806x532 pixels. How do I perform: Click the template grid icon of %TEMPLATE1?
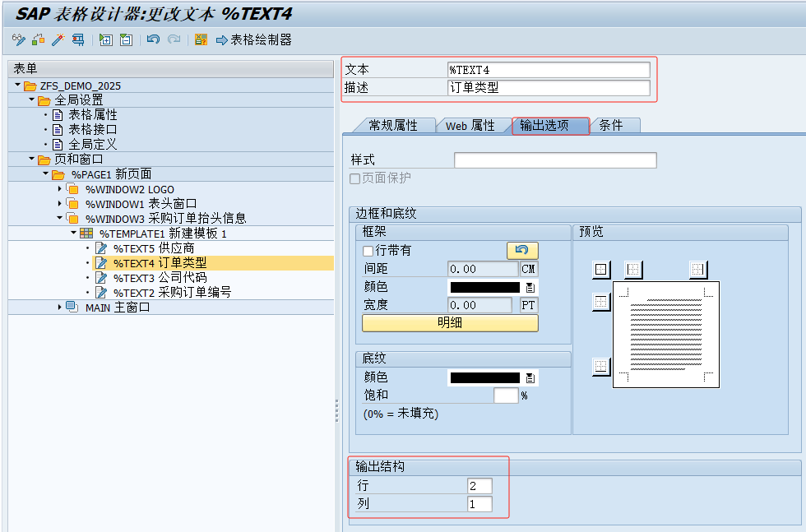86,234
